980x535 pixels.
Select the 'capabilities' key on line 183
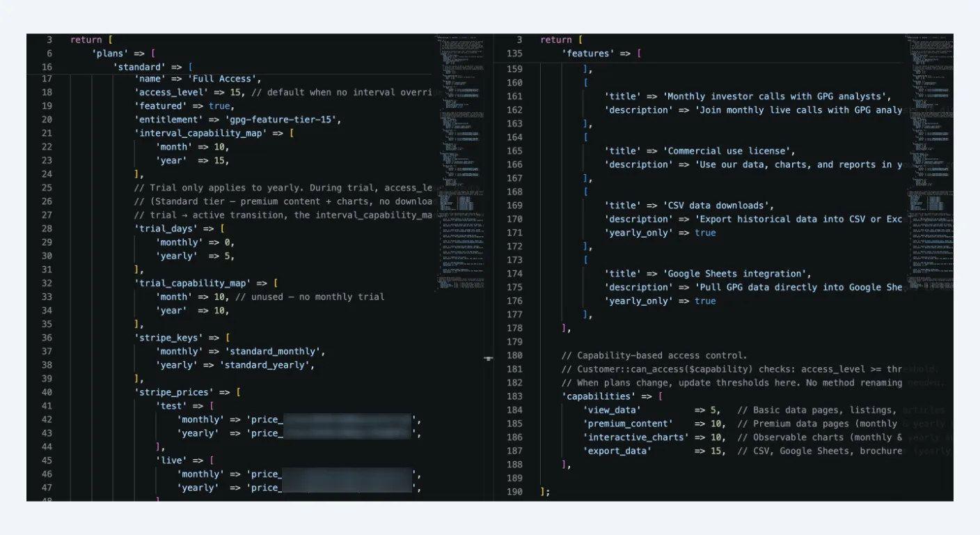599,396
